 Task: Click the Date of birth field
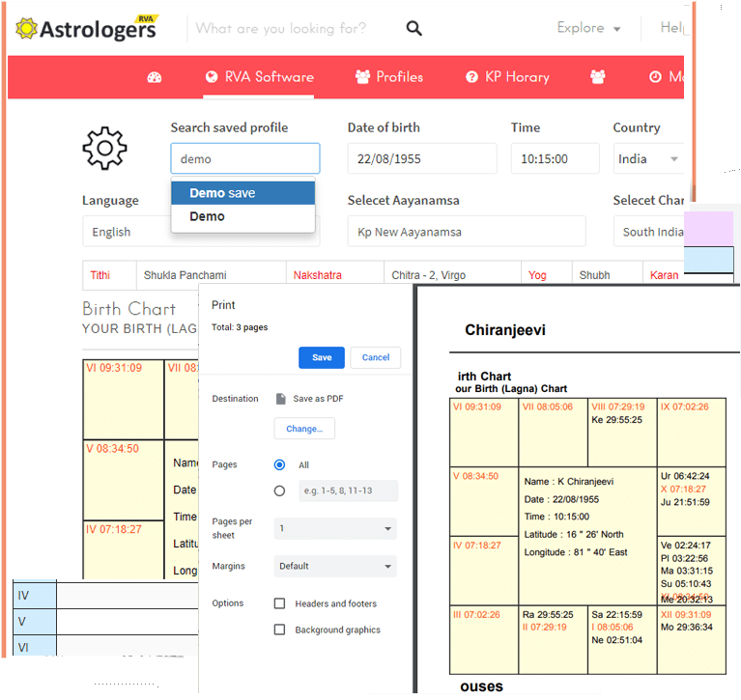click(421, 159)
